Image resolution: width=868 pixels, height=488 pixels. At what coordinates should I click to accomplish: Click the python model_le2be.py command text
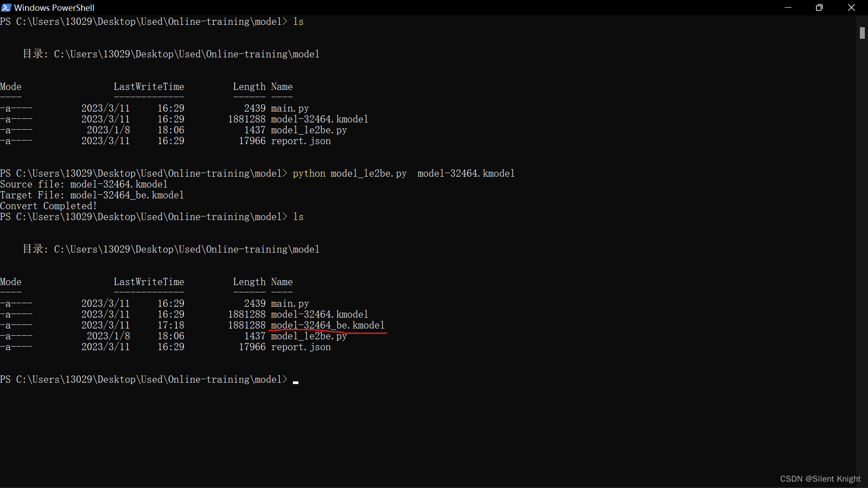pos(349,174)
